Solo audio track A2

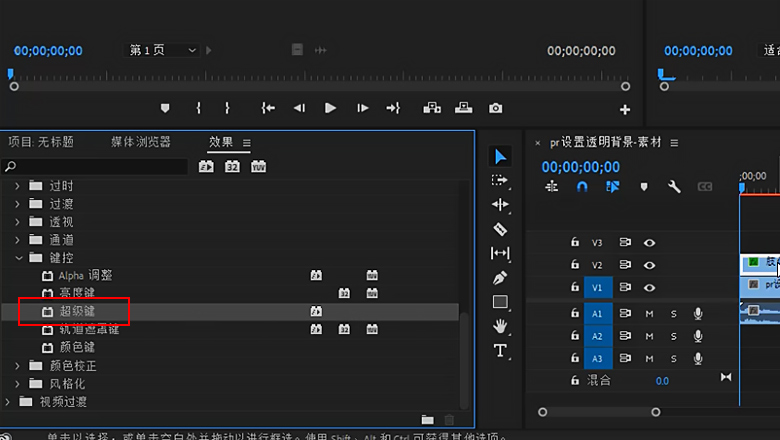674,337
